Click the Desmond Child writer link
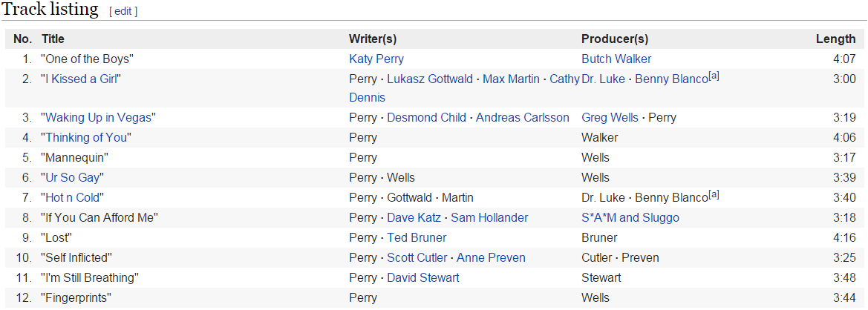Image resolution: width=868 pixels, height=310 pixels. point(427,118)
